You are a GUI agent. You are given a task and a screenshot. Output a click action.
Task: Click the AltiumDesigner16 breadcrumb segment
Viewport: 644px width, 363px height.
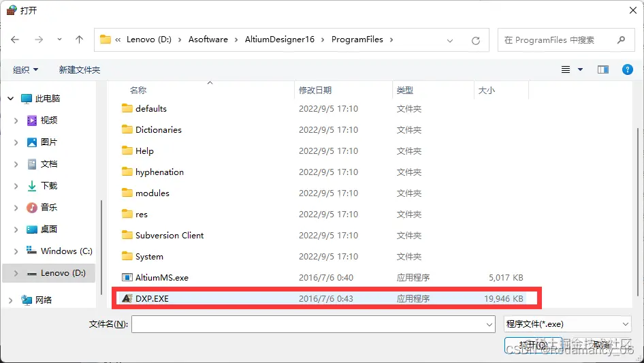(280, 40)
